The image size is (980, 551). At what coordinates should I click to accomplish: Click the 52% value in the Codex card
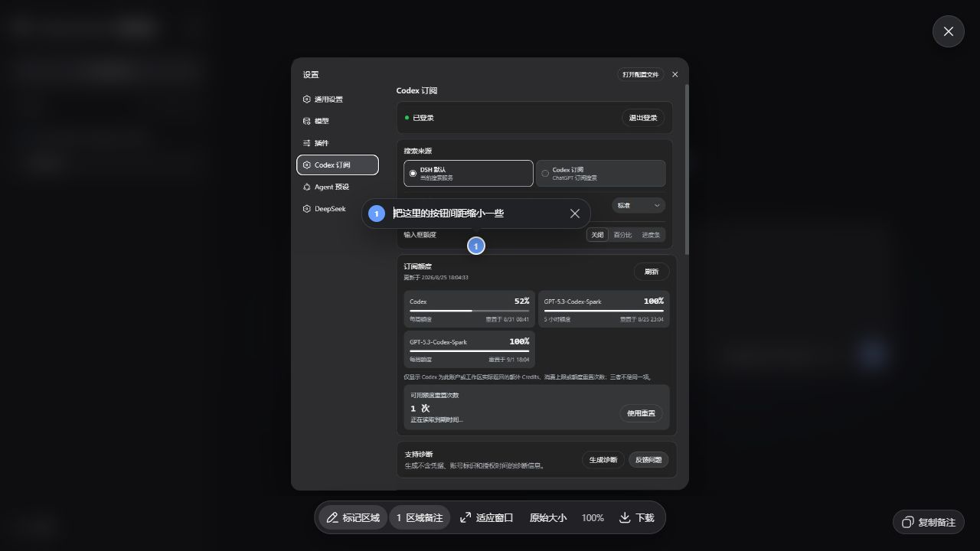click(x=521, y=301)
